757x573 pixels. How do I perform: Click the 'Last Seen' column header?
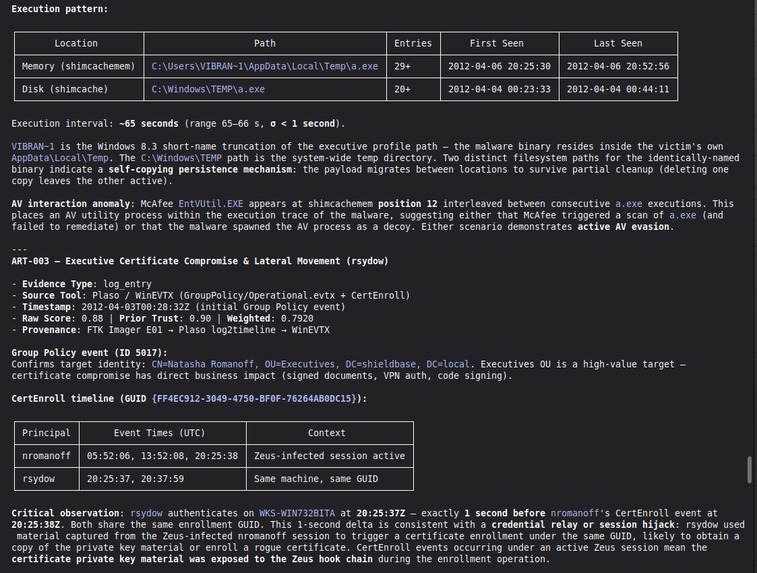point(618,43)
